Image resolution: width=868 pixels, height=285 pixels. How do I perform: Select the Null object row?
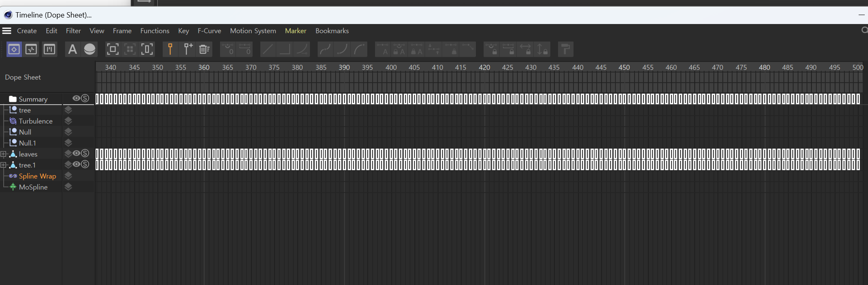click(x=31, y=132)
